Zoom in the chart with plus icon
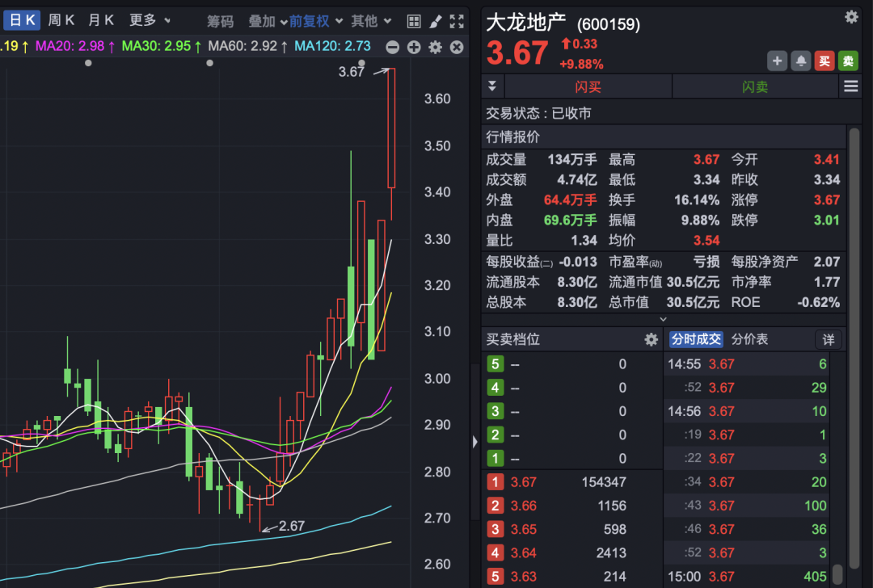873x588 pixels. pyautogui.click(x=414, y=48)
